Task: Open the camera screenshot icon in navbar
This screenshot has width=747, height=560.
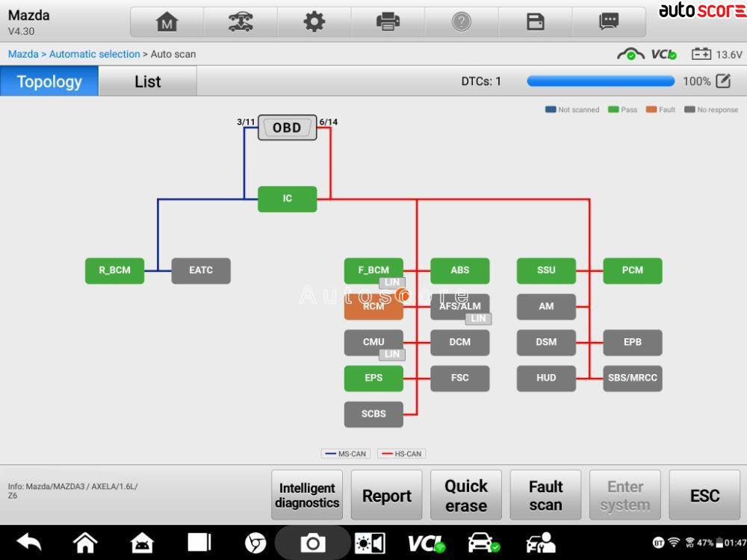Action: [312, 543]
